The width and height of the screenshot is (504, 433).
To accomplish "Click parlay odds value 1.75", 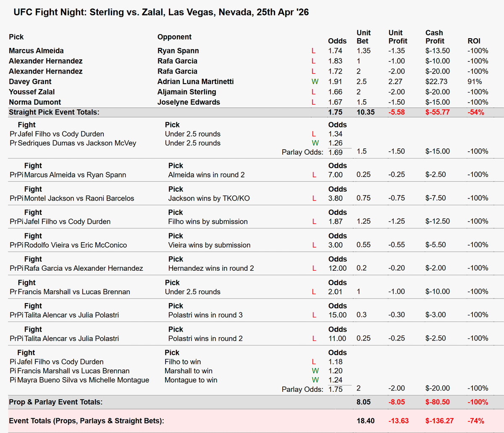I will point(335,389).
